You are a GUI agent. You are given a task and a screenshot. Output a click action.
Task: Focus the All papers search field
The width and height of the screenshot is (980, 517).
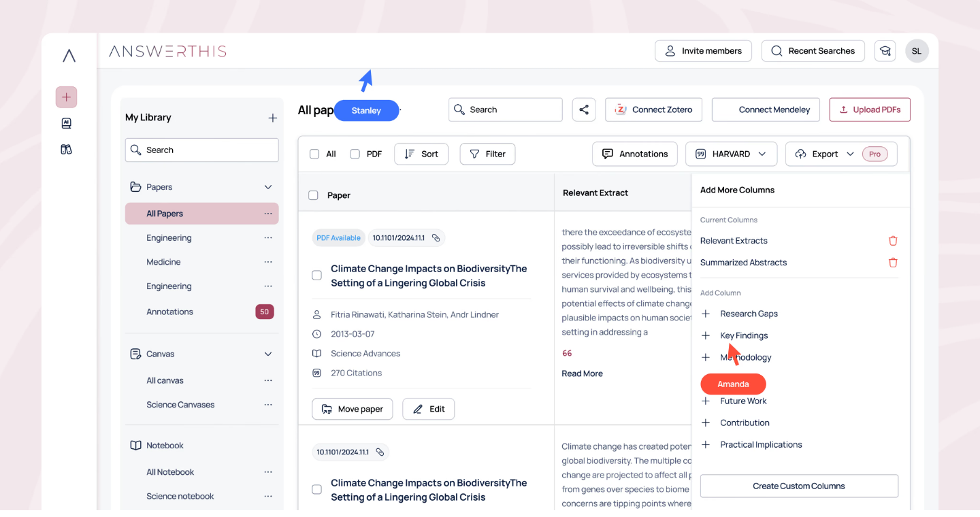point(506,110)
